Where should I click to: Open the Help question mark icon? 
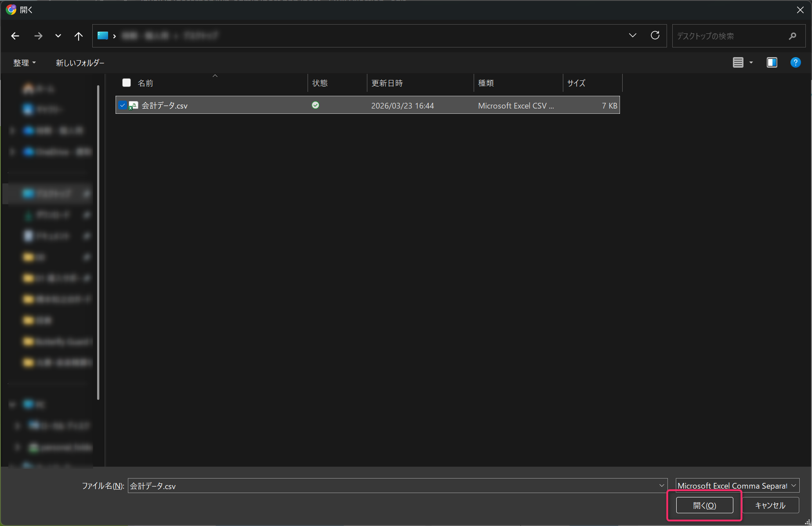point(795,63)
